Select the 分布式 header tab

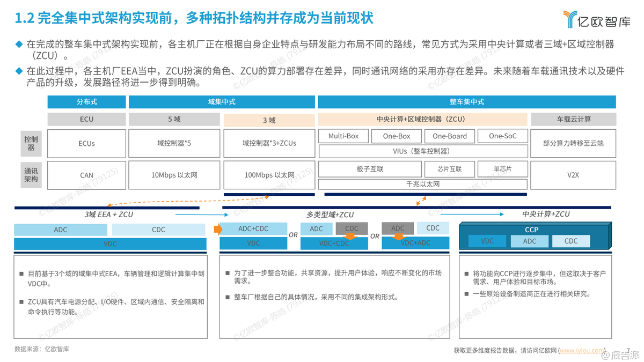86,102
